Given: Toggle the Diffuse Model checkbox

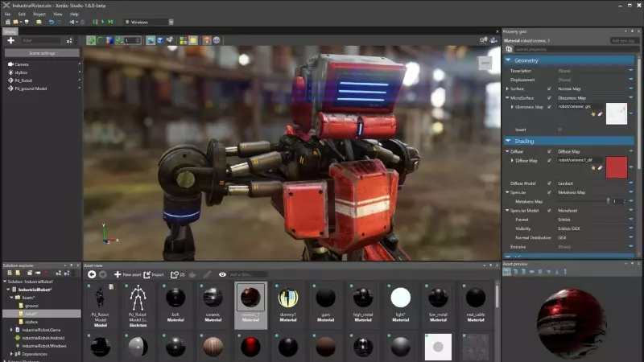Looking at the screenshot, I should pyautogui.click(x=549, y=183).
